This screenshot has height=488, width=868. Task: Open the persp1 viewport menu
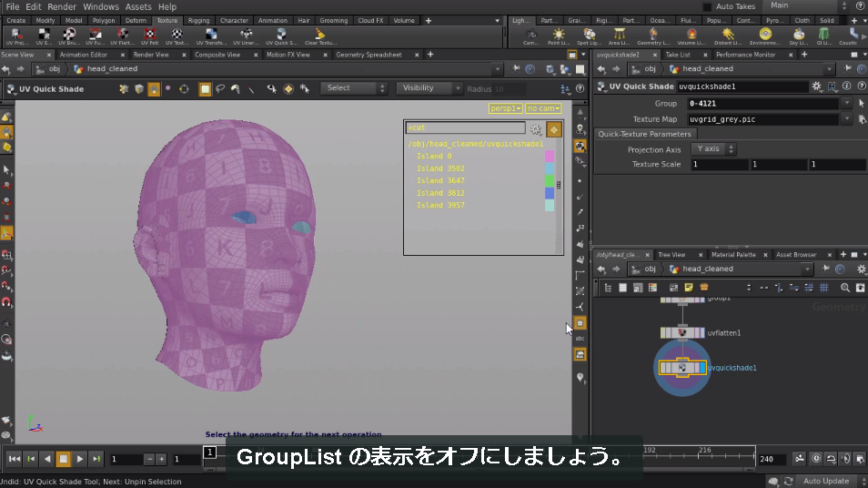pyautogui.click(x=505, y=108)
